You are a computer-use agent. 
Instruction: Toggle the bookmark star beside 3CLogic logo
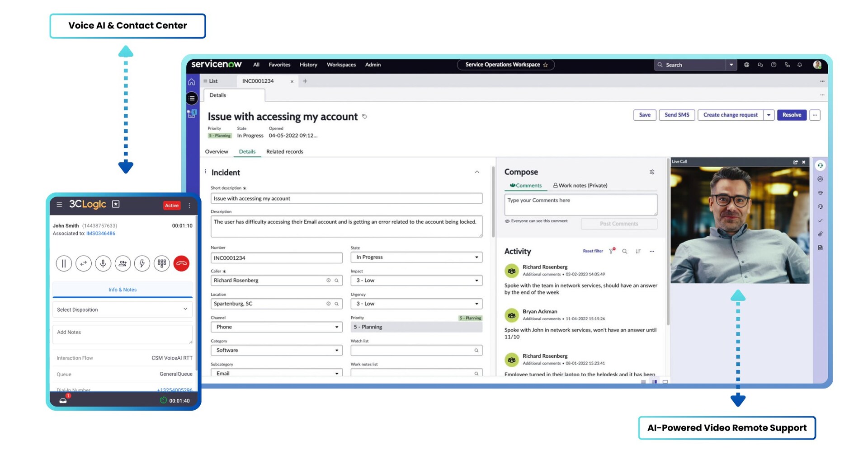coord(116,204)
